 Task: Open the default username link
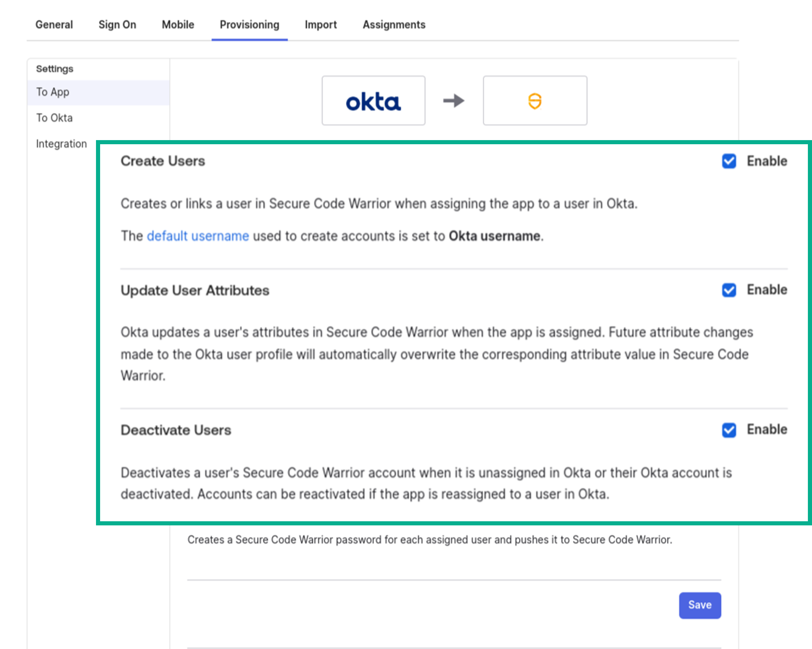pos(198,236)
